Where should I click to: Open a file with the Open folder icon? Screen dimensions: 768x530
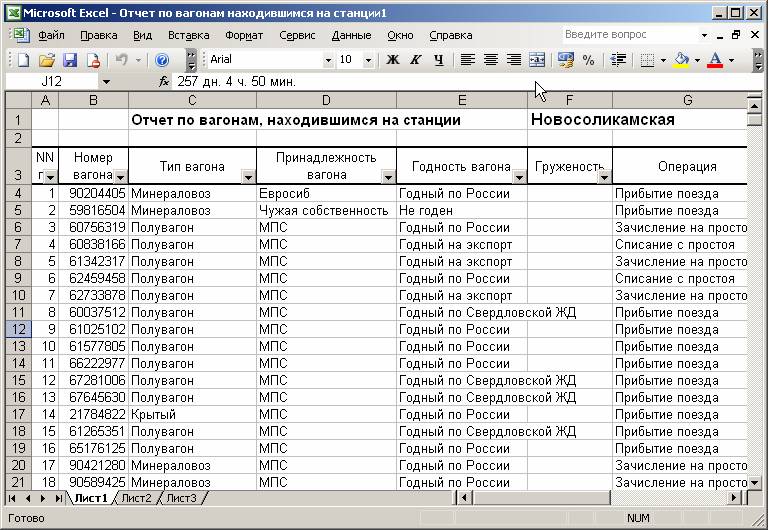point(47,60)
